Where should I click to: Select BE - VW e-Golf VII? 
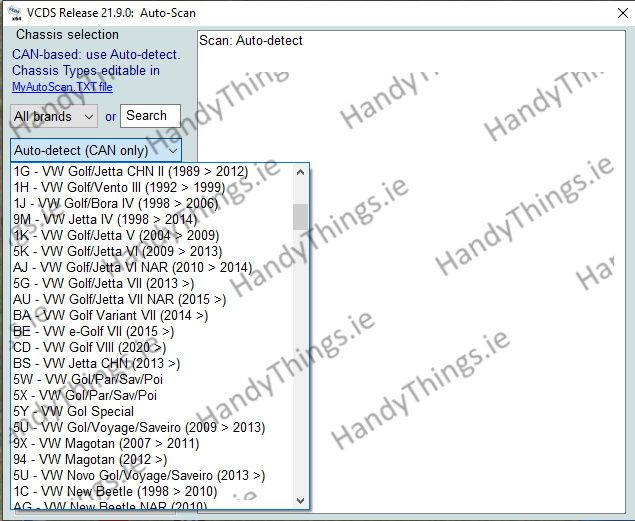152,332
